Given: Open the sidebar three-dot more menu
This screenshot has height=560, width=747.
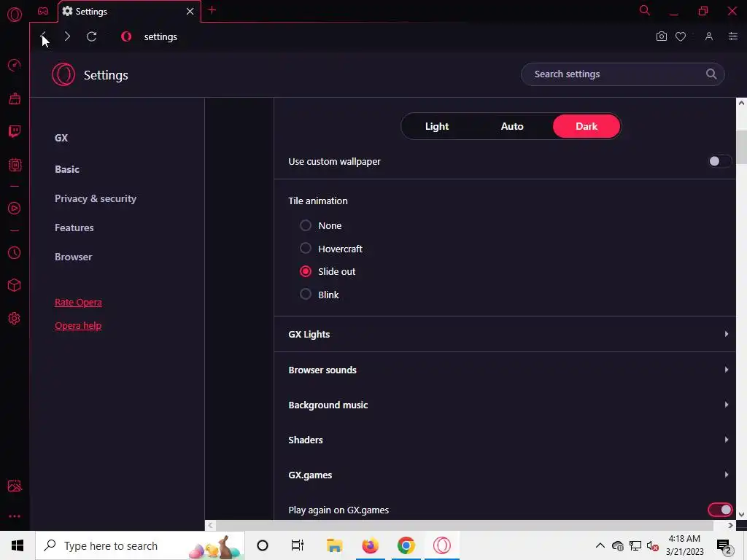Looking at the screenshot, I should (15, 516).
